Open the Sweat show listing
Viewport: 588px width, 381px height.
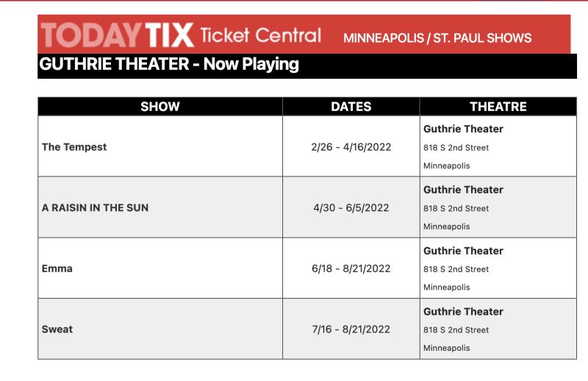57,330
